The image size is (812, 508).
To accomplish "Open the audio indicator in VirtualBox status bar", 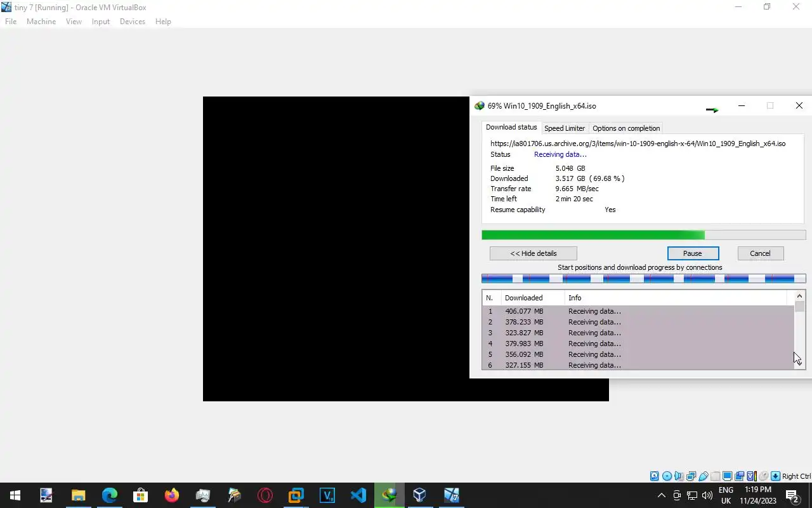I will (679, 476).
